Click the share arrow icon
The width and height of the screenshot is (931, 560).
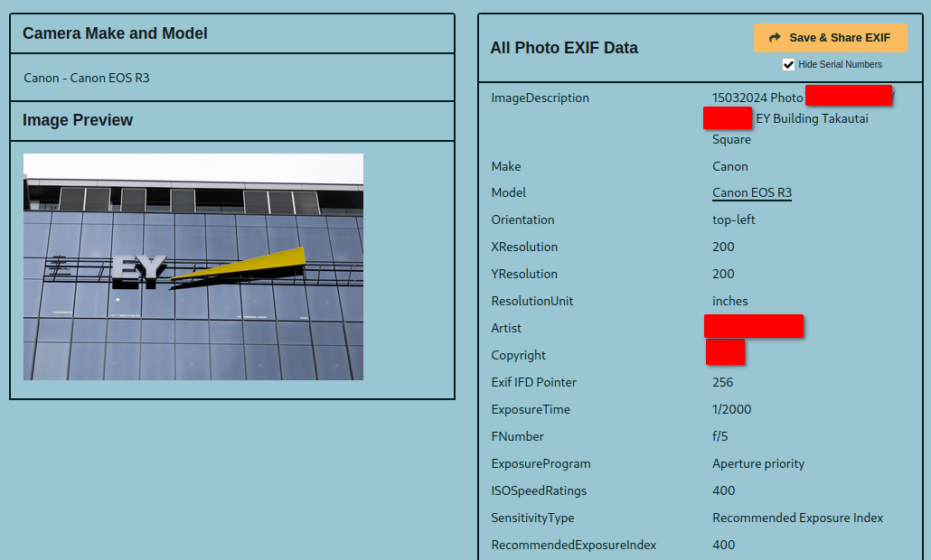point(775,38)
